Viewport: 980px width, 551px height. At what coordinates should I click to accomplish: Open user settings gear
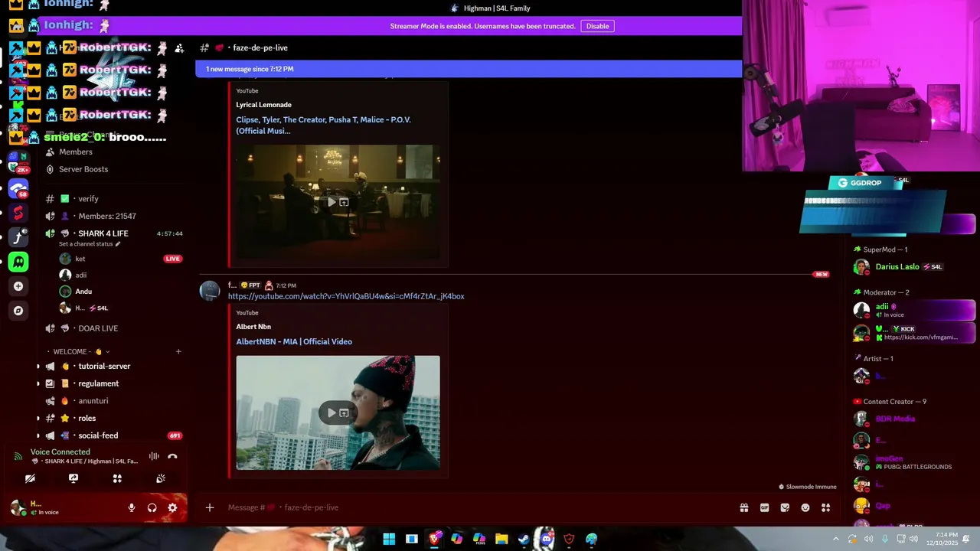click(172, 507)
